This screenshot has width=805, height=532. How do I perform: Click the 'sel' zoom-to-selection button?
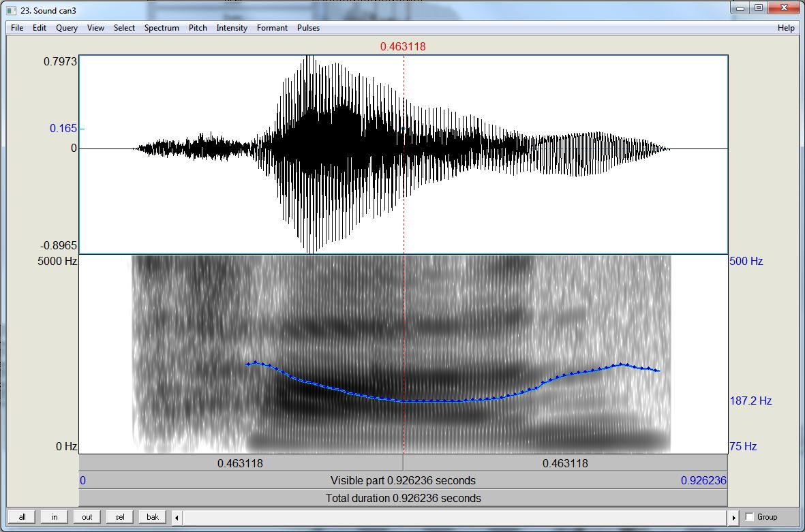pyautogui.click(x=120, y=517)
